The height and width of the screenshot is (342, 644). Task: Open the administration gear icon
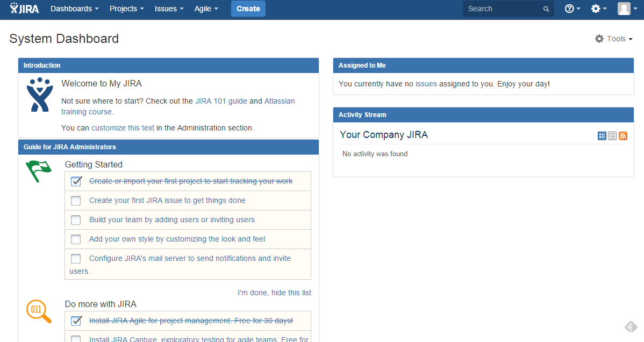coord(596,9)
